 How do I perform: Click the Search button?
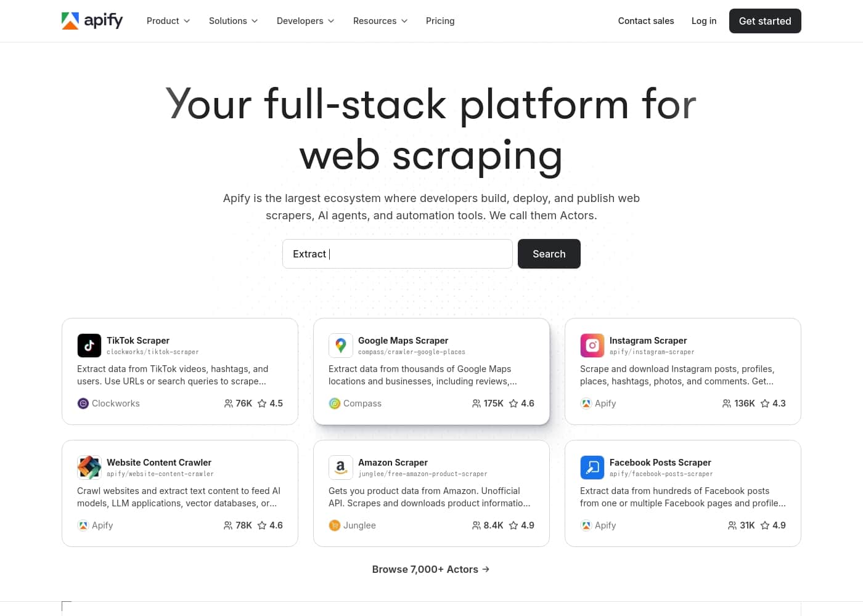click(x=549, y=254)
